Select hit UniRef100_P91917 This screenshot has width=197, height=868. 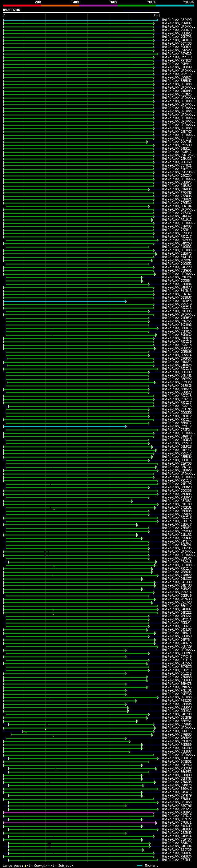coord(177,220)
